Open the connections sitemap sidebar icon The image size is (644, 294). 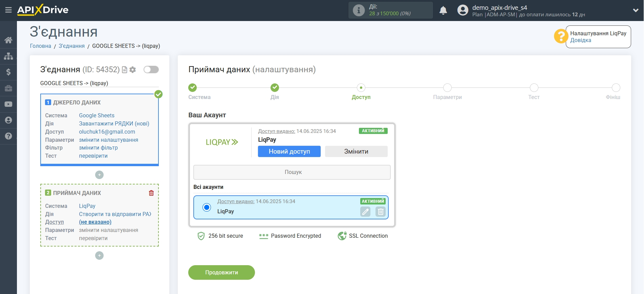8,56
